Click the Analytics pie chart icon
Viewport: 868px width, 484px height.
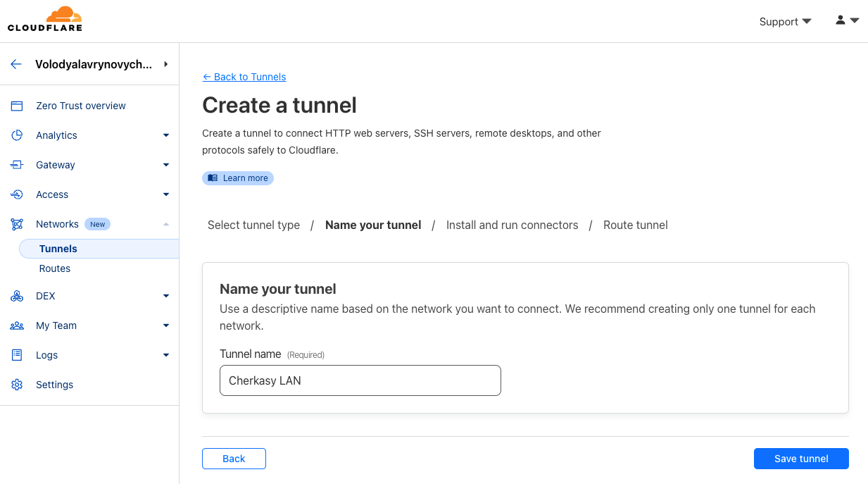click(17, 135)
